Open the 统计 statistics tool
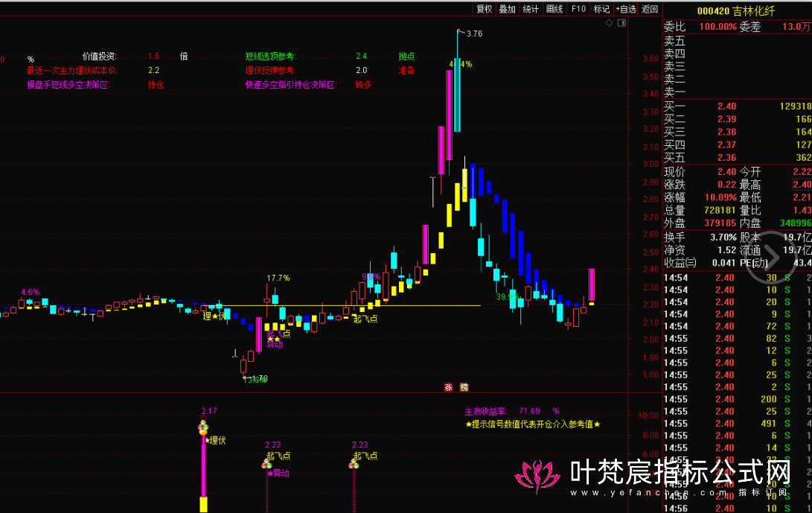The width and height of the screenshot is (812, 513). coord(531,9)
